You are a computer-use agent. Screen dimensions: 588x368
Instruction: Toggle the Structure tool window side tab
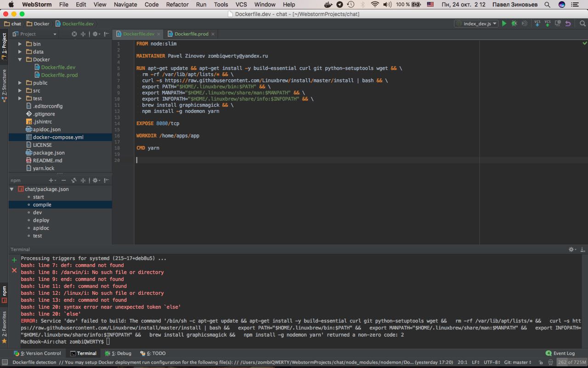coord(4,85)
